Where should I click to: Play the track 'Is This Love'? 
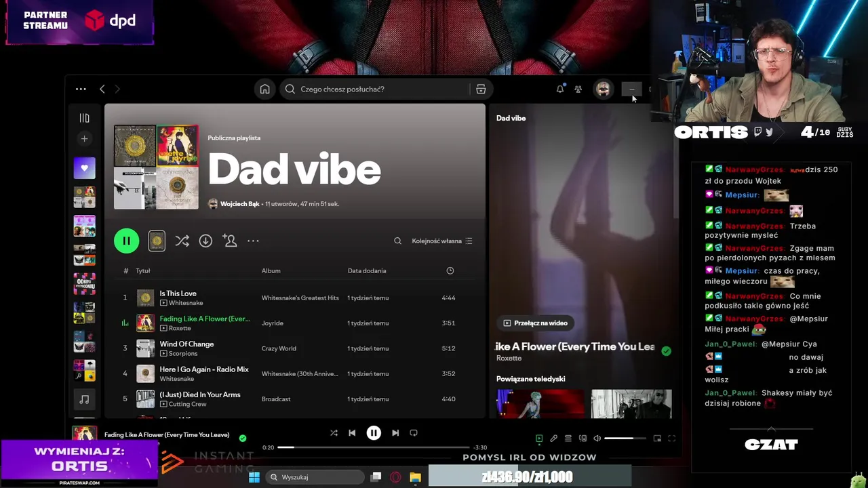(x=178, y=293)
